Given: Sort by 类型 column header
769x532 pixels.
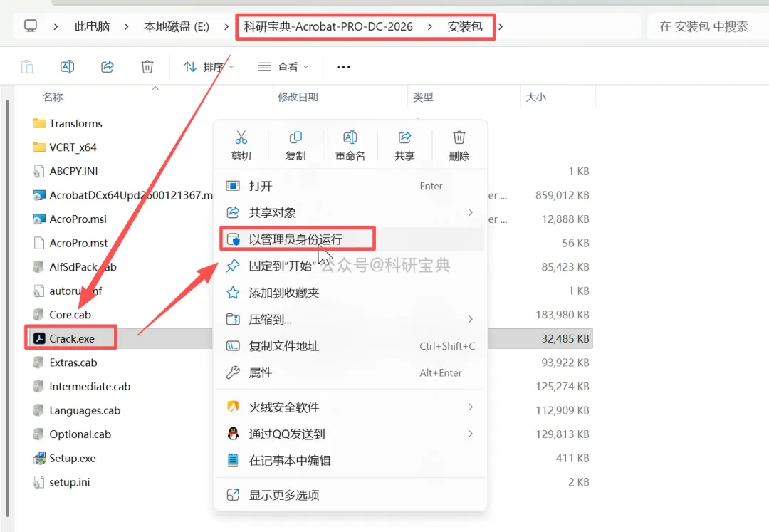Looking at the screenshot, I should tap(423, 97).
